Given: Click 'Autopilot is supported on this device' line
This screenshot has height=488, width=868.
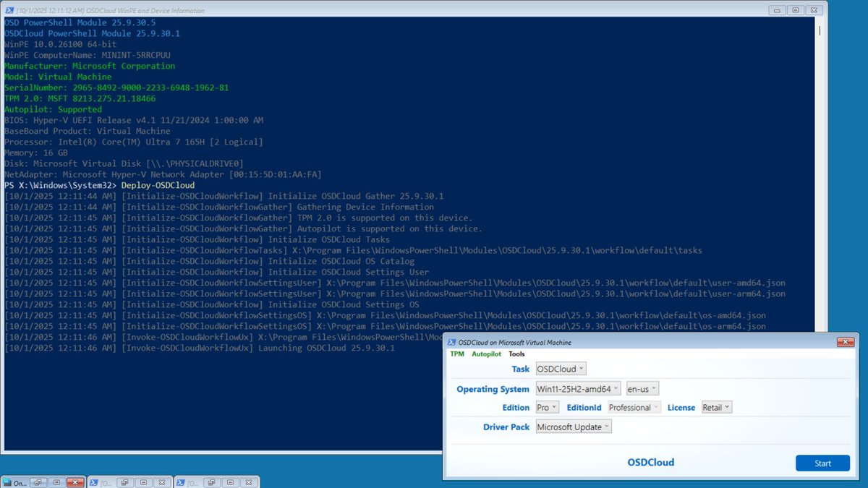Looking at the screenshot, I should (243, 229).
